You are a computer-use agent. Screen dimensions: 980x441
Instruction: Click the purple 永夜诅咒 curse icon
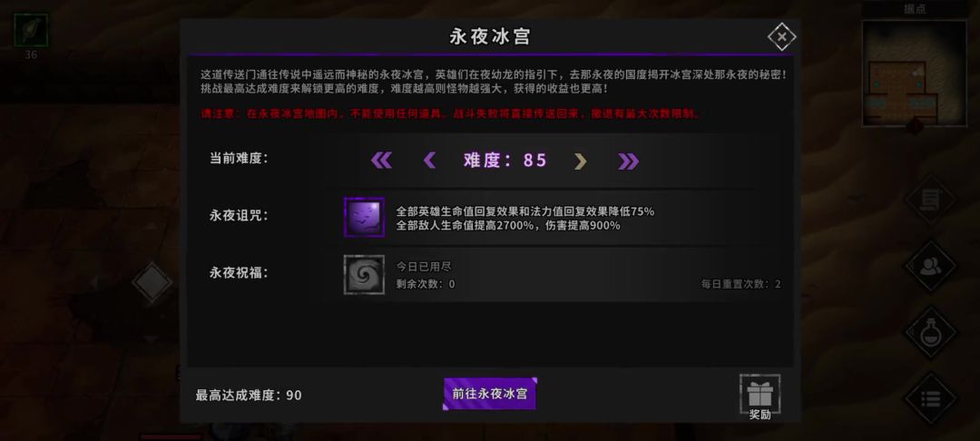coord(365,217)
